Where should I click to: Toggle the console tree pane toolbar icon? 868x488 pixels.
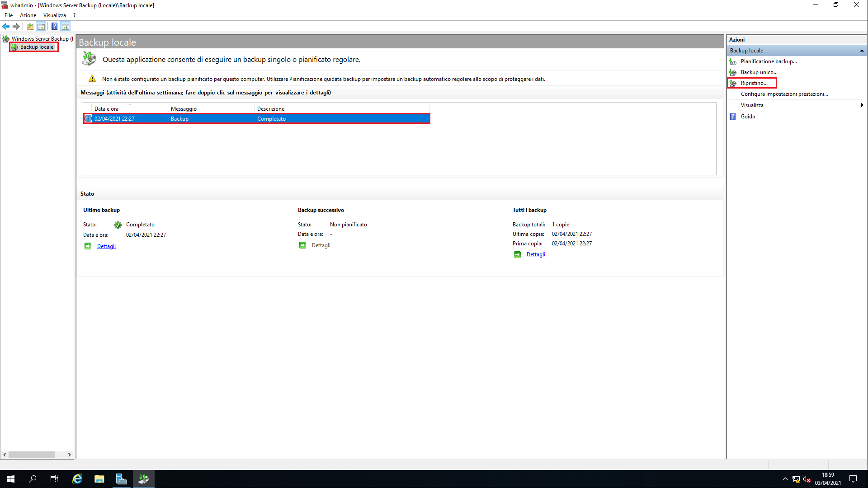[41, 26]
